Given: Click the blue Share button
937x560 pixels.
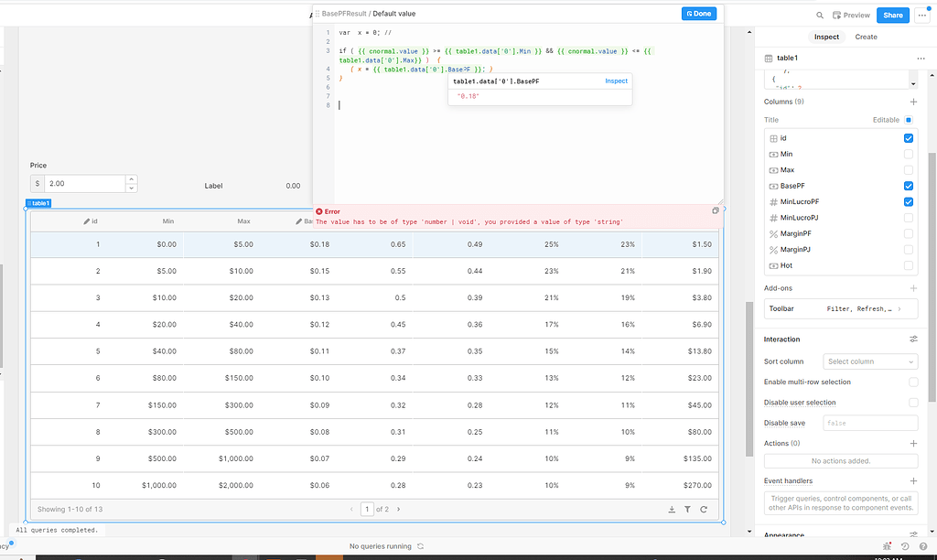Looking at the screenshot, I should (x=892, y=15).
